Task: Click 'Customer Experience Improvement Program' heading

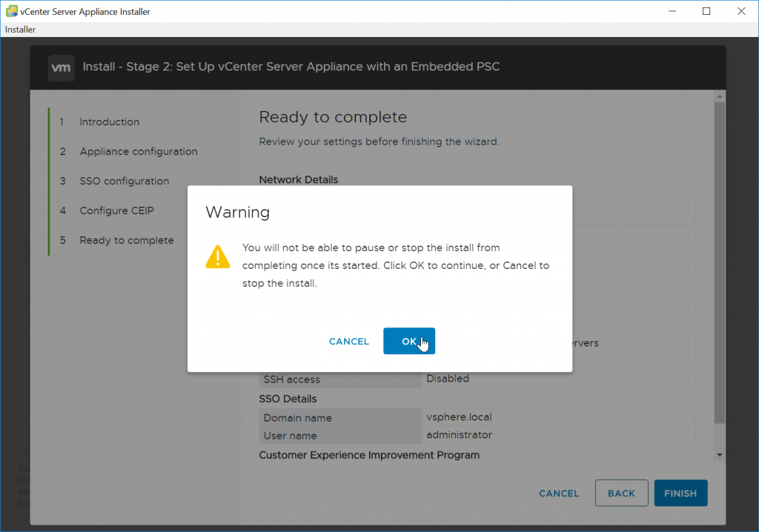Action: tap(369, 455)
